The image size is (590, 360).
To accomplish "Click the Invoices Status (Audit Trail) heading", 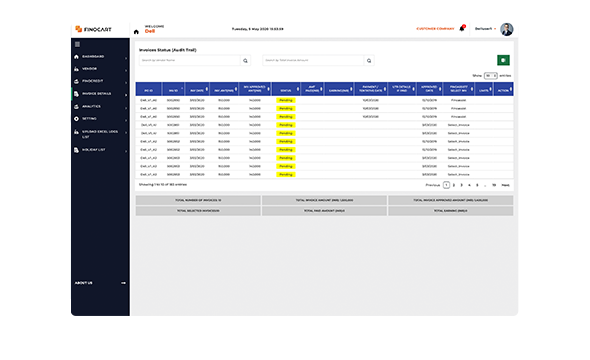I will [167, 50].
